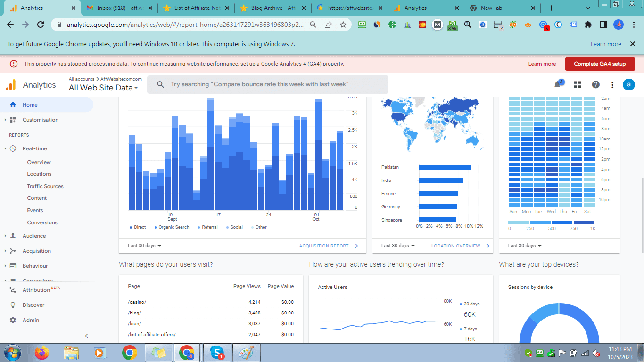Expand the Acquisition reports section
Screen dimensions: 644x362
[x=6, y=251]
